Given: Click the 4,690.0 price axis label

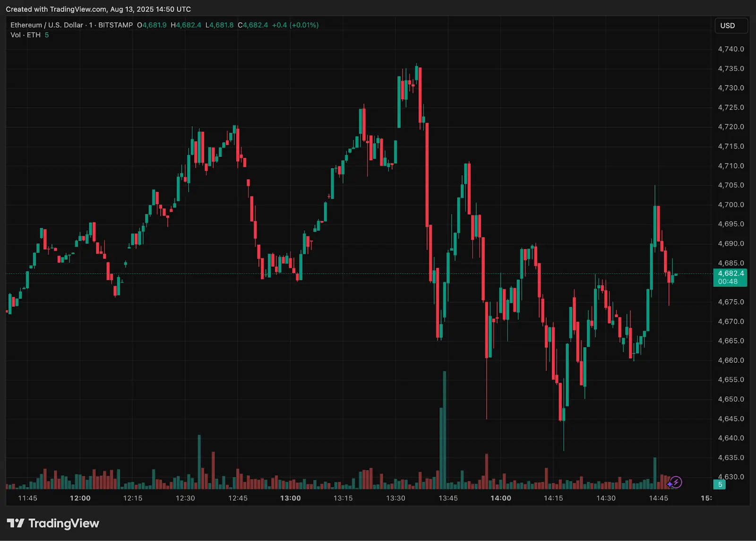Looking at the screenshot, I should pos(731,244).
